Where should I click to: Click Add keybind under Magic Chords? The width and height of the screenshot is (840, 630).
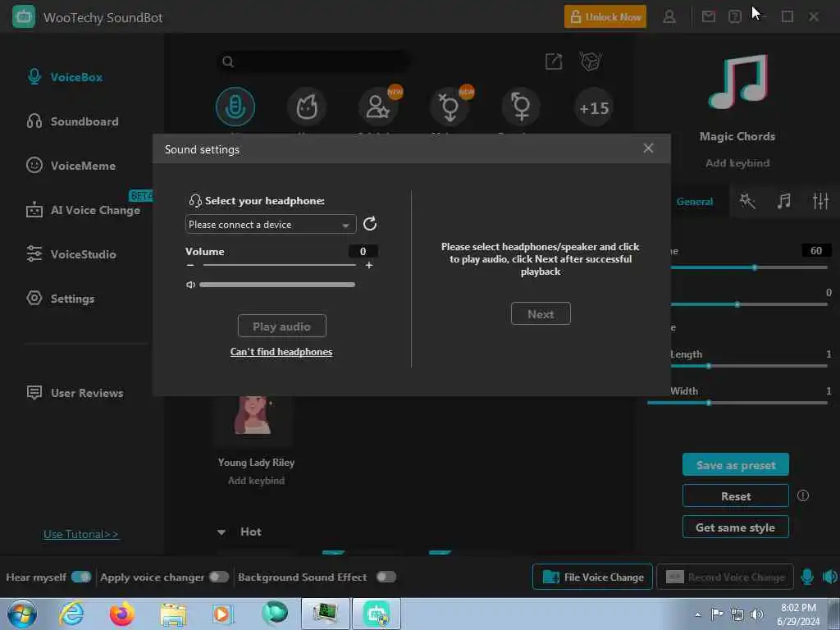tap(737, 163)
